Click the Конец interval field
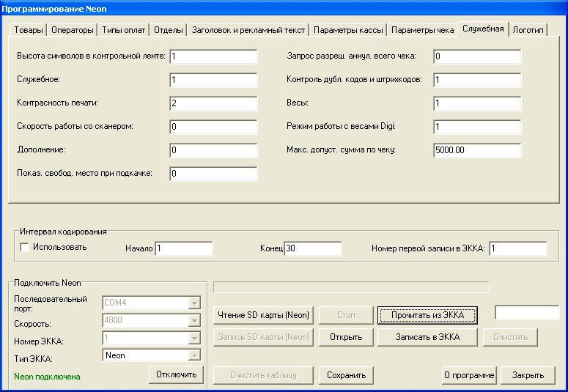Viewport: 568px width, 392px height. pyautogui.click(x=313, y=249)
